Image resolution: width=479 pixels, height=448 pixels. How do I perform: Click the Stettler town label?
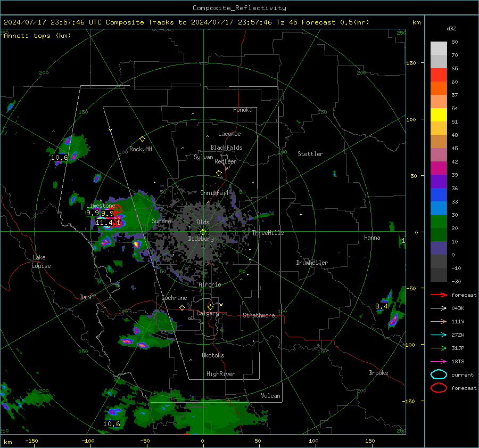point(310,154)
